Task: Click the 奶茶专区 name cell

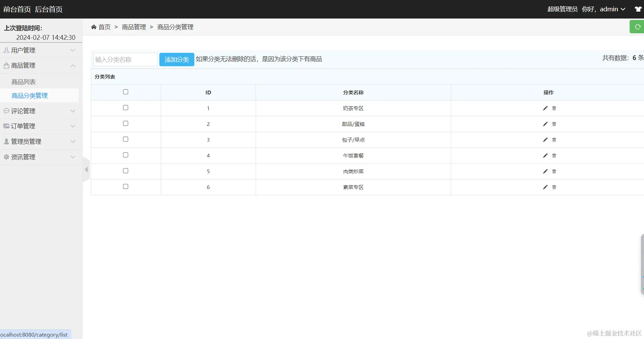Action: click(x=353, y=108)
